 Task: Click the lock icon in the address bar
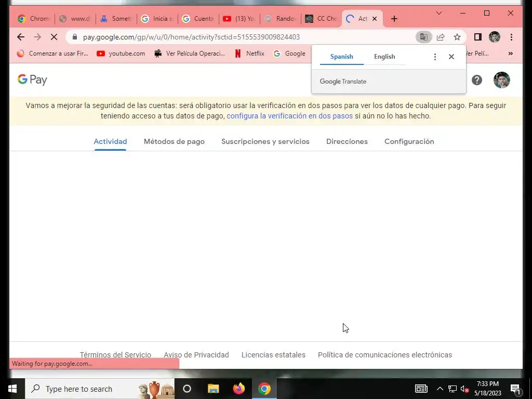[x=75, y=37]
